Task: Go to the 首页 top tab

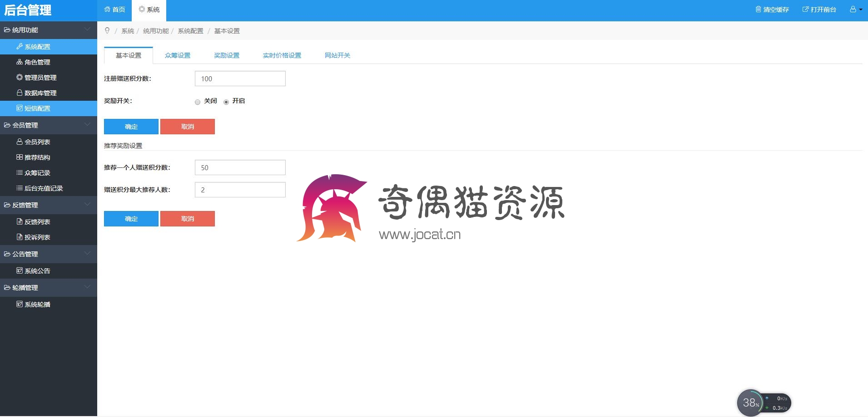Action: (114, 10)
